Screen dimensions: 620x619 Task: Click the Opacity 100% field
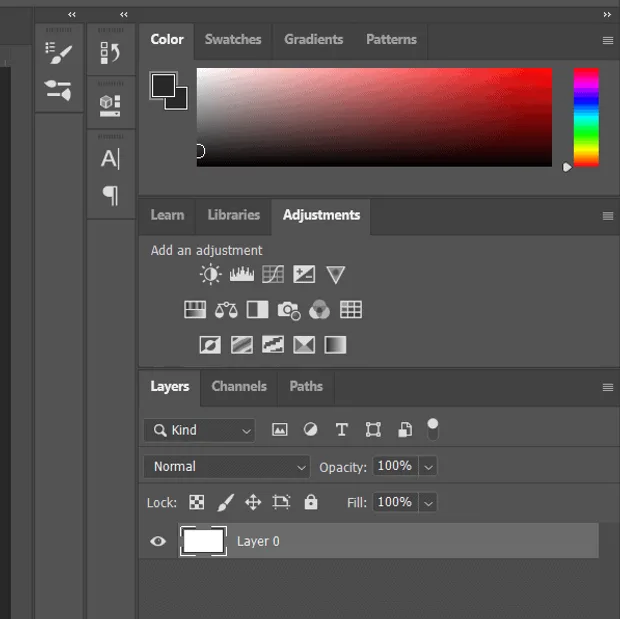coord(395,466)
